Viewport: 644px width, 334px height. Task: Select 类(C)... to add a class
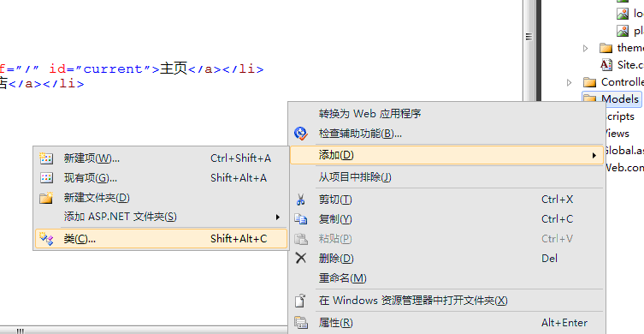[161, 239]
